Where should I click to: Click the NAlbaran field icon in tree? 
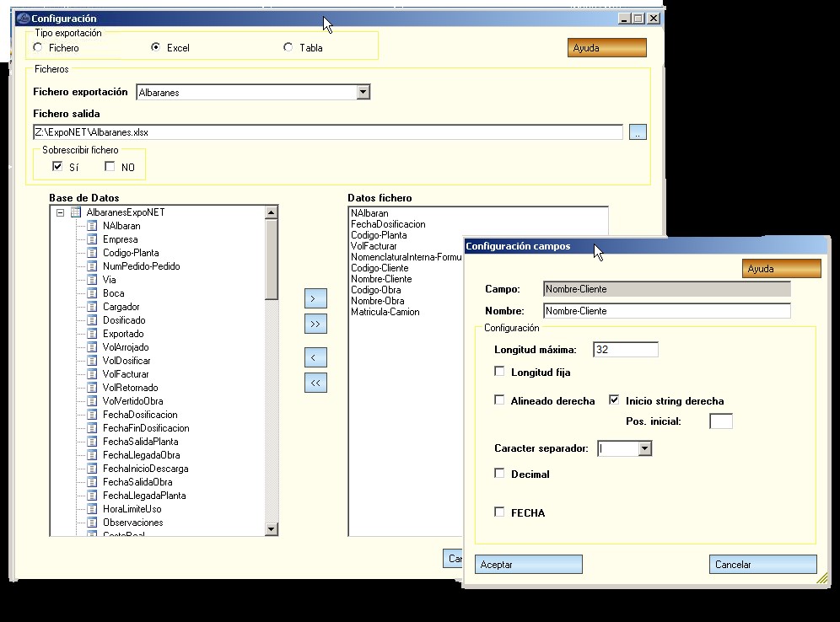[92, 226]
